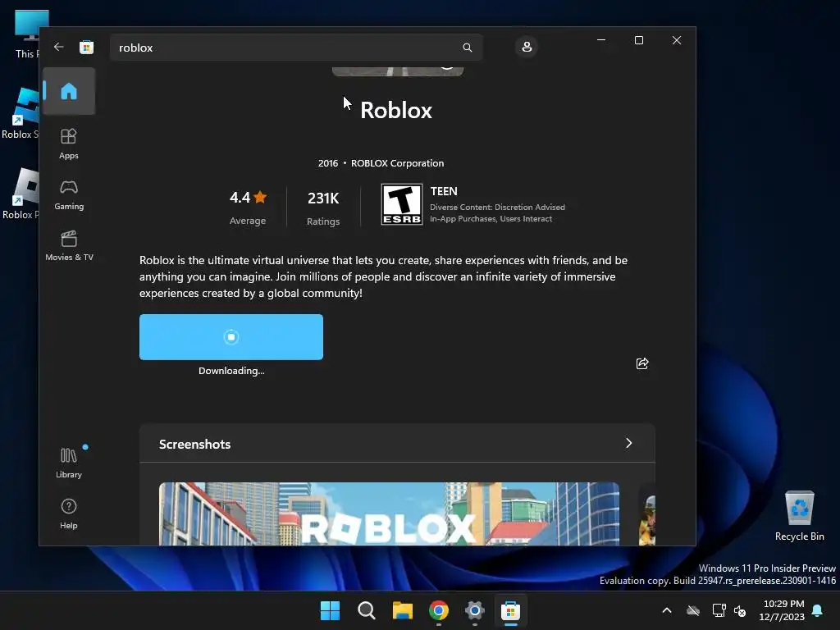This screenshot has height=630, width=840.
Task: Share the Roblox app page
Action: (642, 363)
